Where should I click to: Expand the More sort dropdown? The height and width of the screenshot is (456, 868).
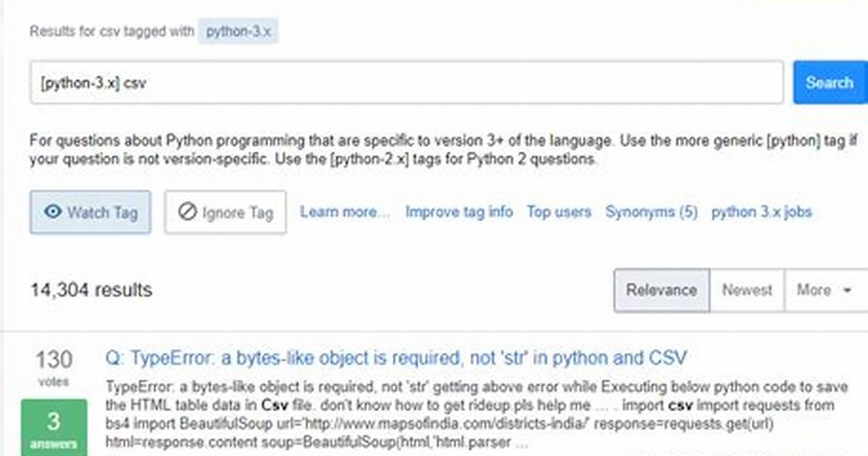[825, 290]
